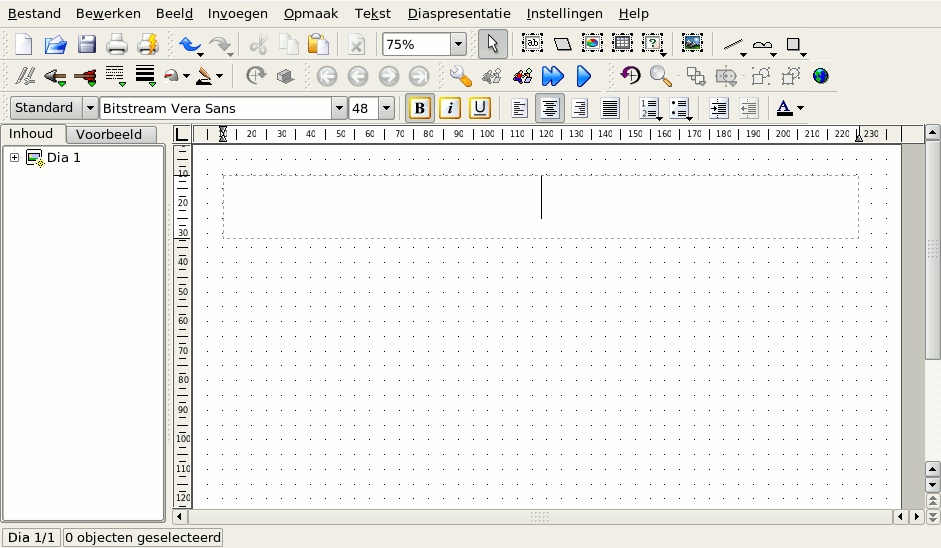Expand the Dia 1 tree item
The width and height of the screenshot is (941, 548).
15,158
